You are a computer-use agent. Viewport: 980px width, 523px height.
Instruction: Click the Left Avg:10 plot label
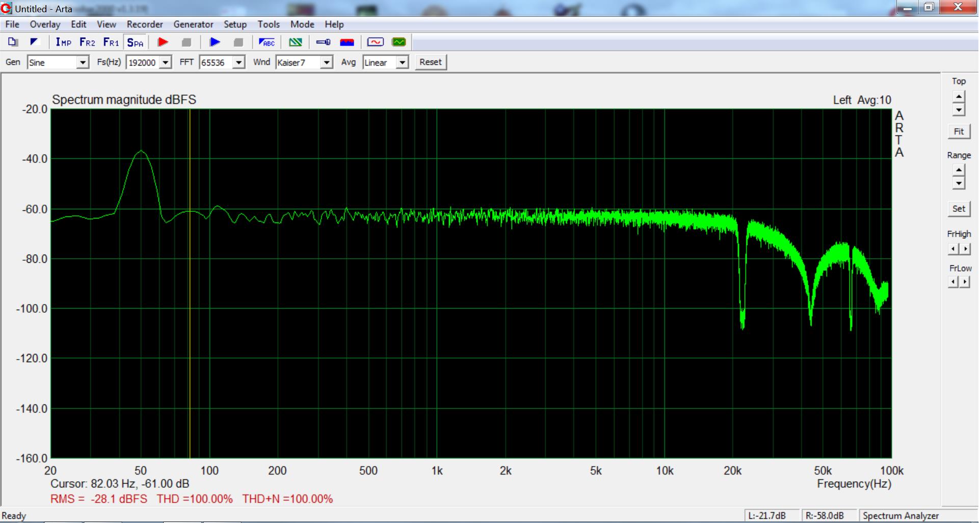pyautogui.click(x=862, y=100)
